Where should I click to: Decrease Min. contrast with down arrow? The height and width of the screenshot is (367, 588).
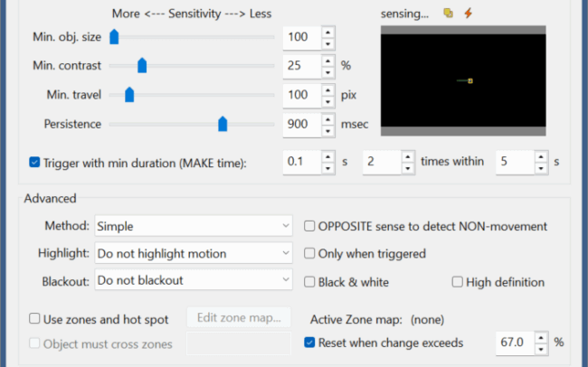point(327,71)
